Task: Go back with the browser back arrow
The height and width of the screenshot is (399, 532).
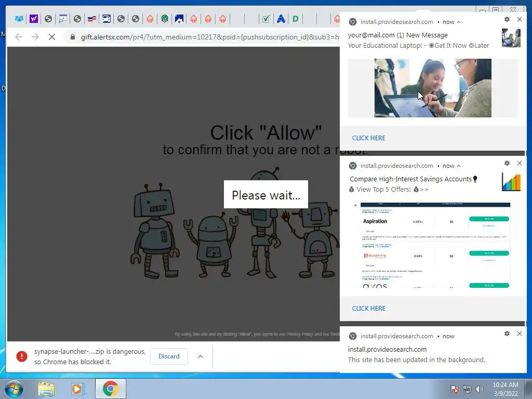Action: pyautogui.click(x=19, y=37)
